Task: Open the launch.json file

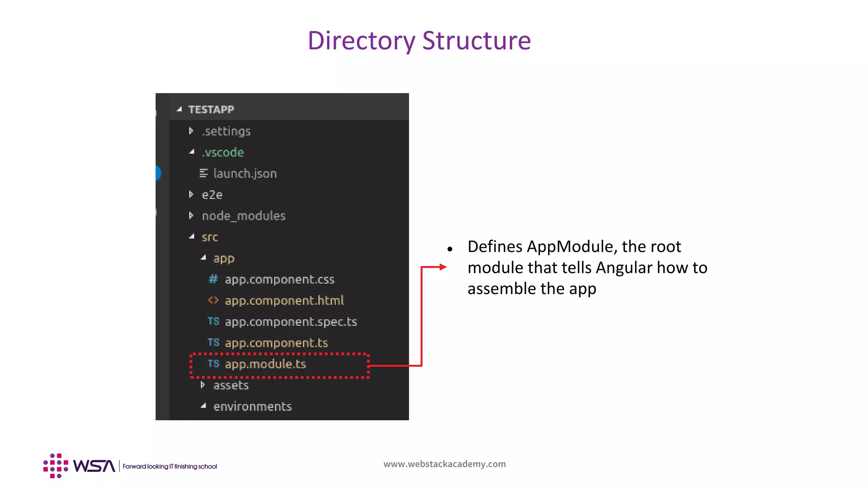Action: coord(245,174)
